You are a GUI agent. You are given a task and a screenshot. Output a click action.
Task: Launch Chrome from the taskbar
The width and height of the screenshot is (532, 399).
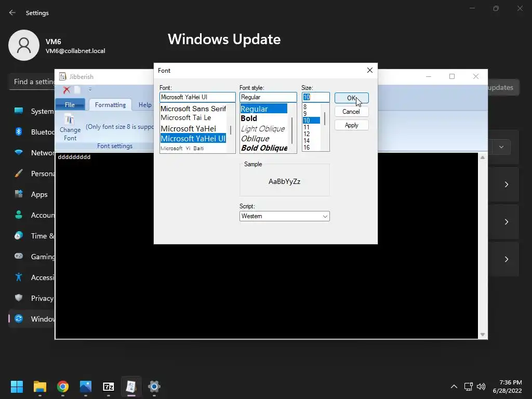click(63, 387)
